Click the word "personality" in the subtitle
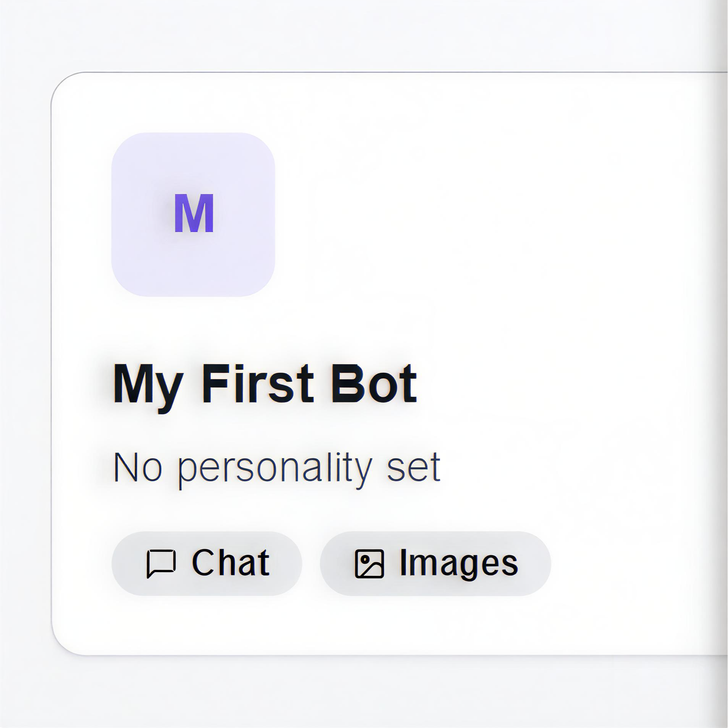Screen dimensions: 728x728 275,468
